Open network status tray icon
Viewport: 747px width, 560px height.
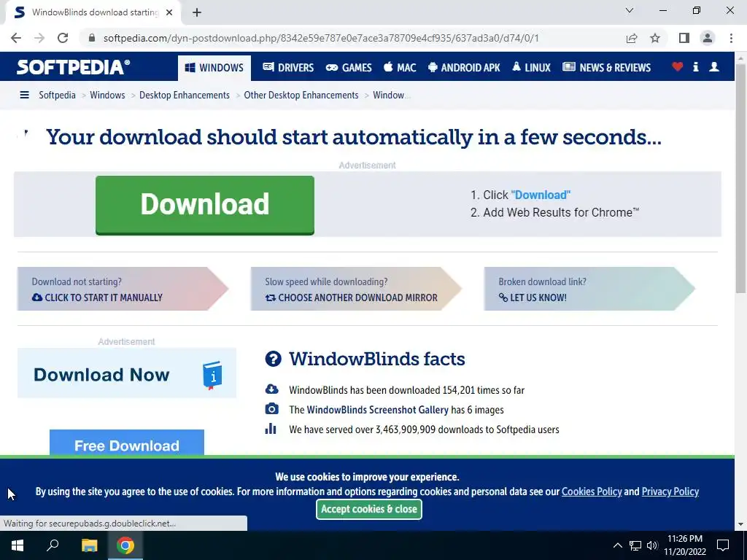coord(635,545)
